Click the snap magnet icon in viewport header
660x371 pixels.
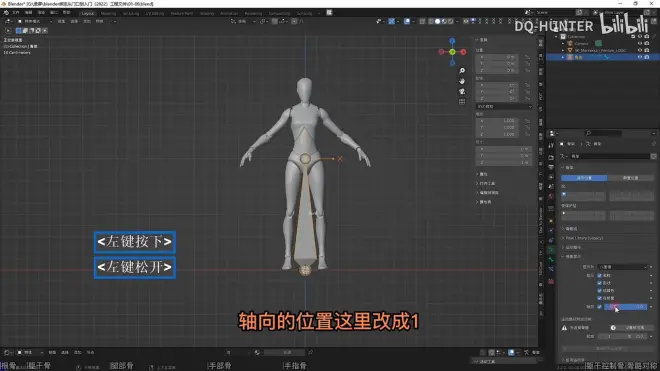(275, 21)
